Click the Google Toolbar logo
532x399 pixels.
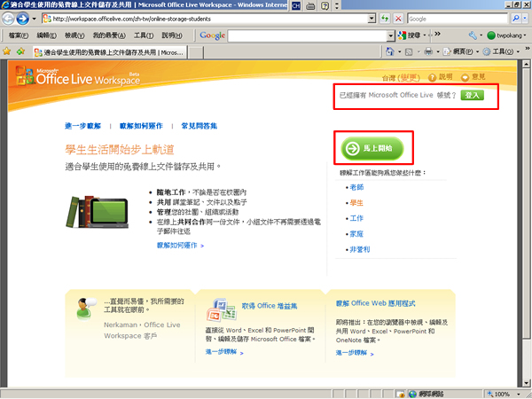[x=213, y=35]
